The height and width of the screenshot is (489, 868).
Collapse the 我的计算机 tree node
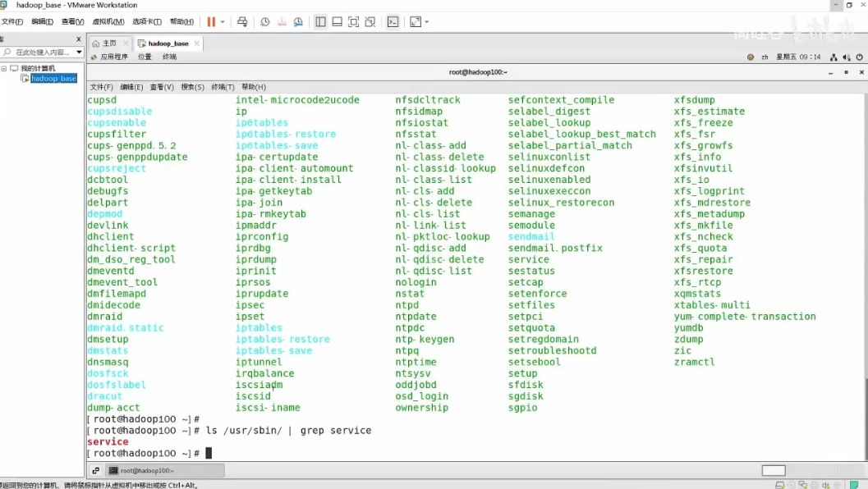(4, 69)
